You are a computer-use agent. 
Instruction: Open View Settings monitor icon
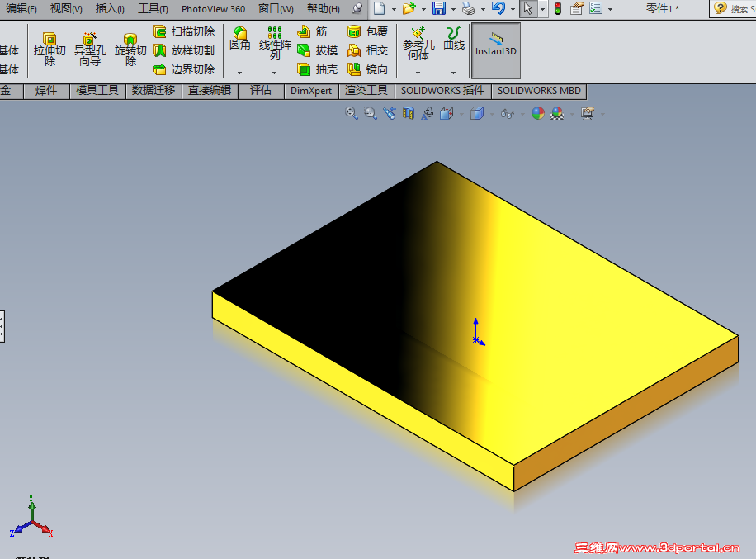coord(588,113)
